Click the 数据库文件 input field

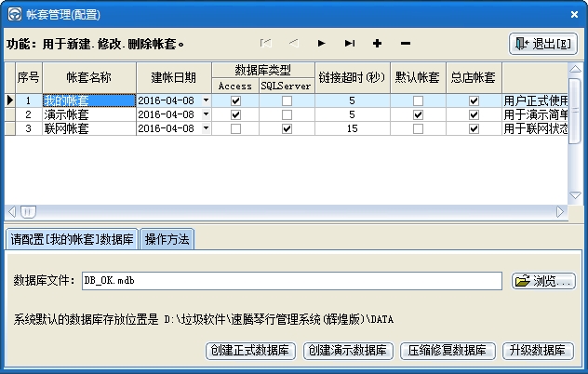click(292, 281)
